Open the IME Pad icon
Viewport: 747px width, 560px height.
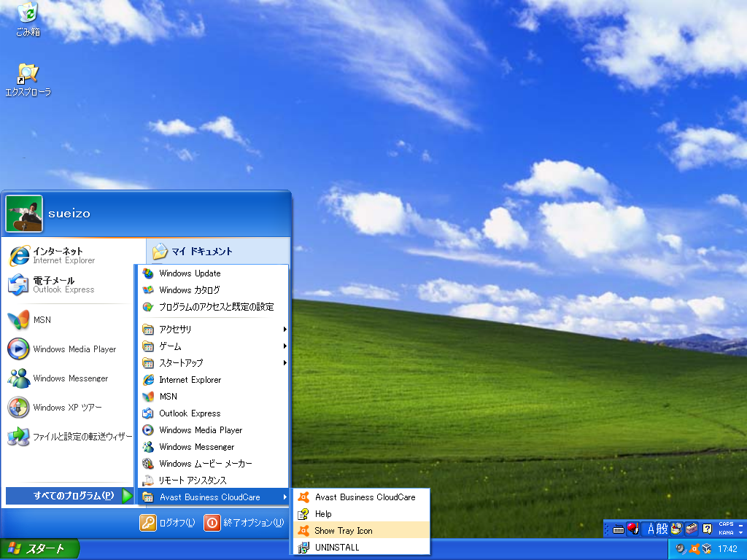[x=676, y=529]
